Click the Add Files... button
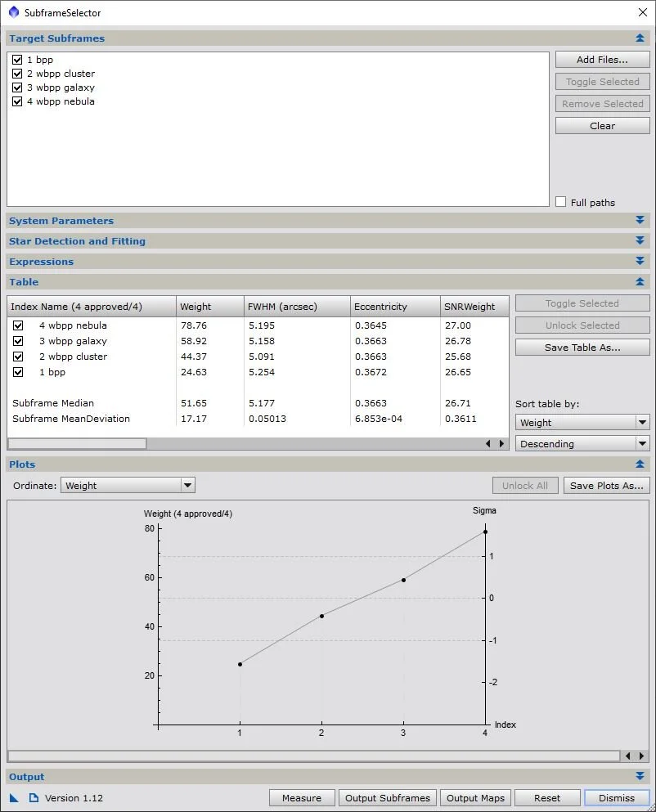Viewport: 656px width, 812px height. 602,60
